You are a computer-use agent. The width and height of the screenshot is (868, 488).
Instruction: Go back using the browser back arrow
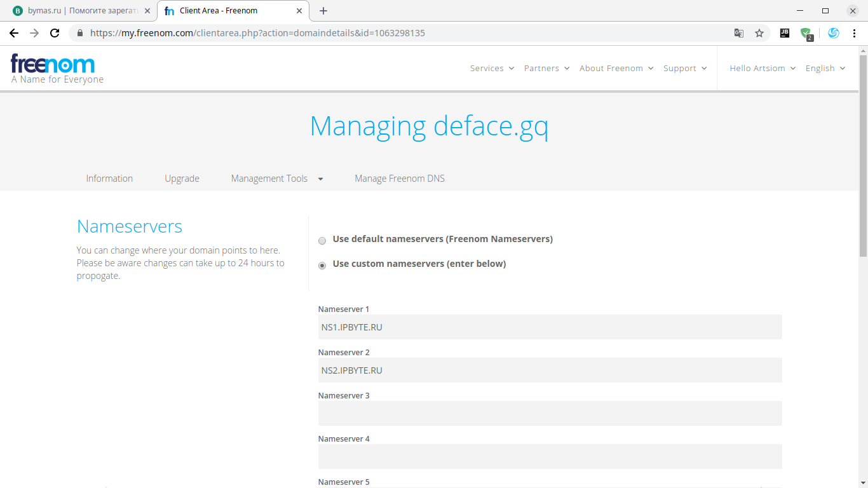[x=14, y=33]
